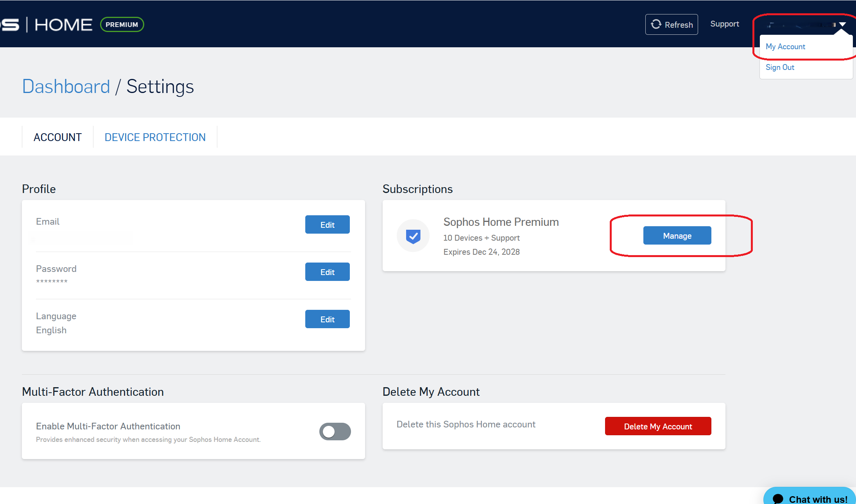This screenshot has height=504, width=856.
Task: Edit the Language setting
Action: coord(328,319)
